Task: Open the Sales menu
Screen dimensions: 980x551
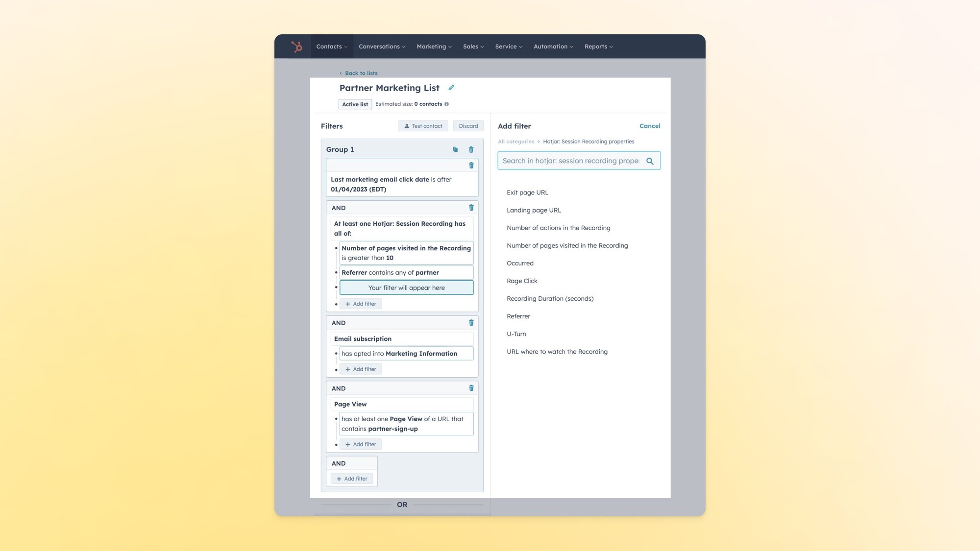Action: pyautogui.click(x=473, y=47)
